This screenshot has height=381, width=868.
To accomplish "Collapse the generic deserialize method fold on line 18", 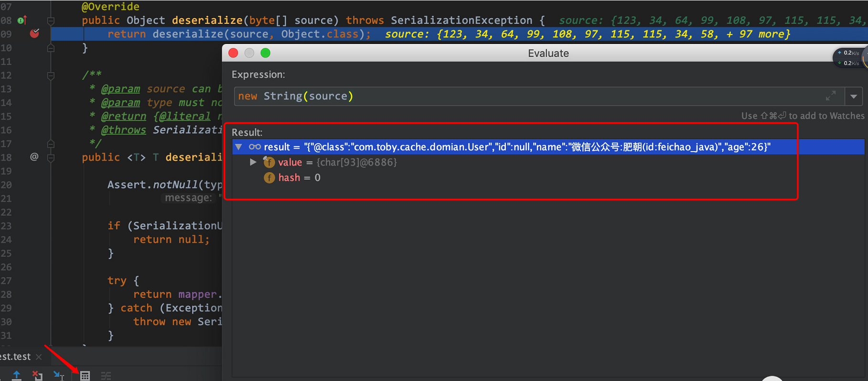I will pyautogui.click(x=51, y=157).
